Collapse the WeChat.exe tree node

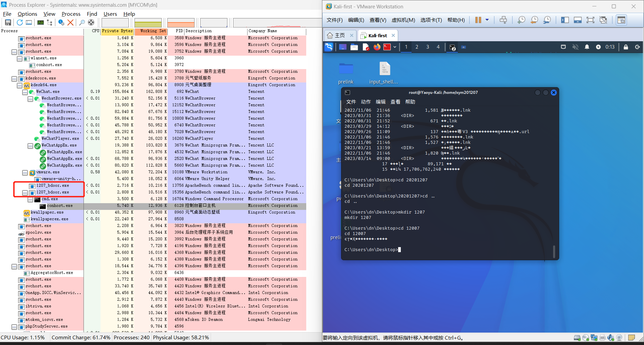pos(25,92)
